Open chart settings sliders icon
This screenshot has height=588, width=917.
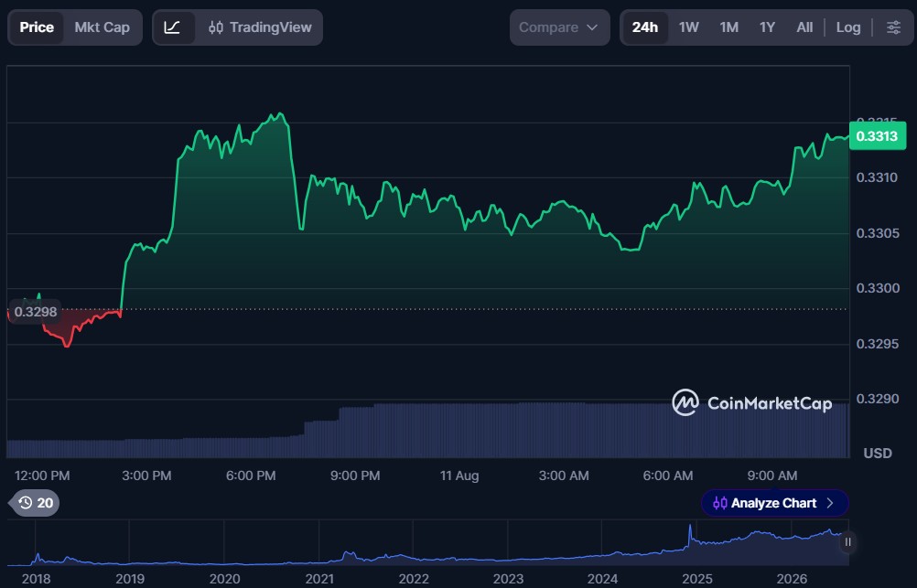(x=893, y=27)
